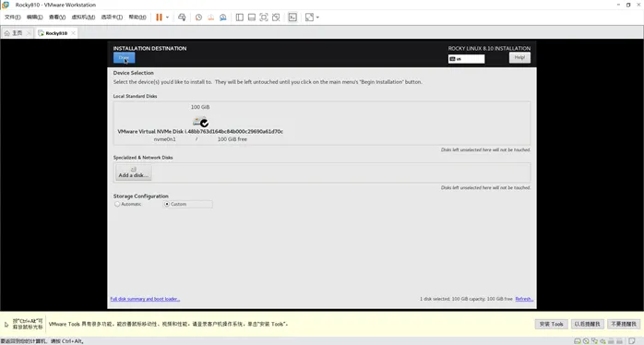Screen dimensions: 644x345
Task: Open the 编辑(E) menu
Action: (x=34, y=17)
